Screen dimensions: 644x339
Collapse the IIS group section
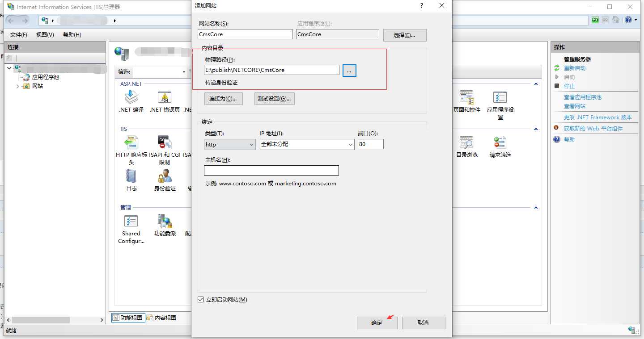pyautogui.click(x=536, y=129)
